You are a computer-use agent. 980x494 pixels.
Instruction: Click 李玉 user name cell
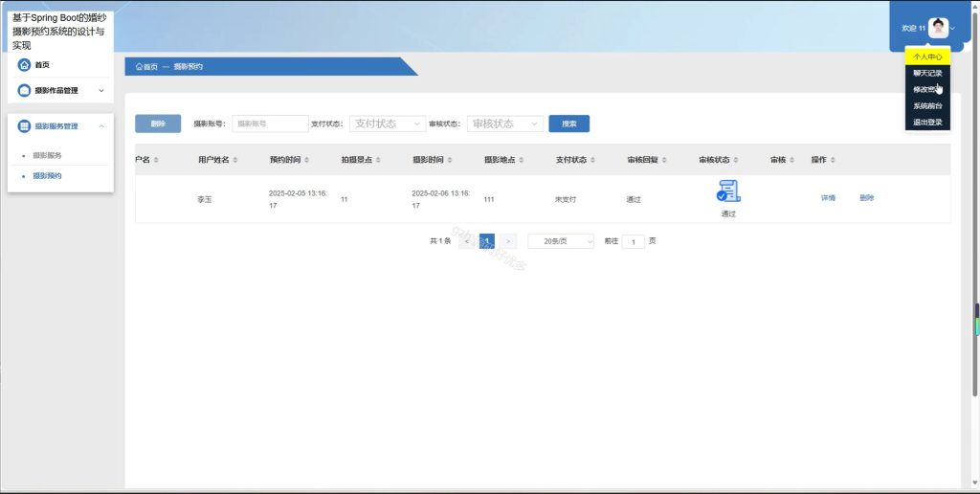click(x=205, y=199)
